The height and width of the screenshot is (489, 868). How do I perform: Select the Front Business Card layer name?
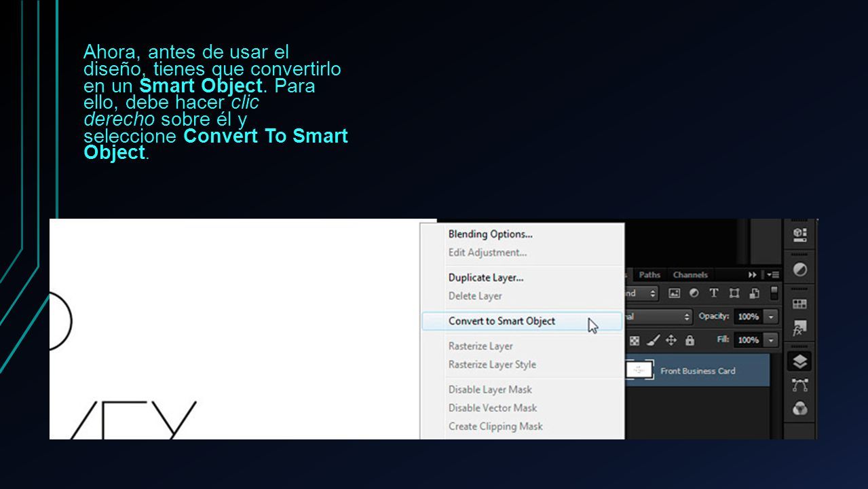(x=698, y=371)
